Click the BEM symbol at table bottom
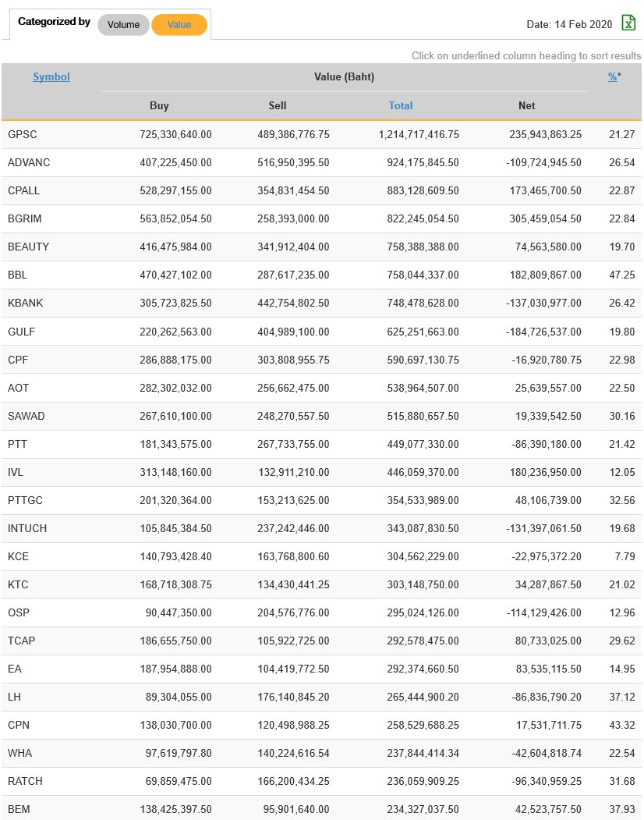The width and height of the screenshot is (644, 820). [19, 809]
